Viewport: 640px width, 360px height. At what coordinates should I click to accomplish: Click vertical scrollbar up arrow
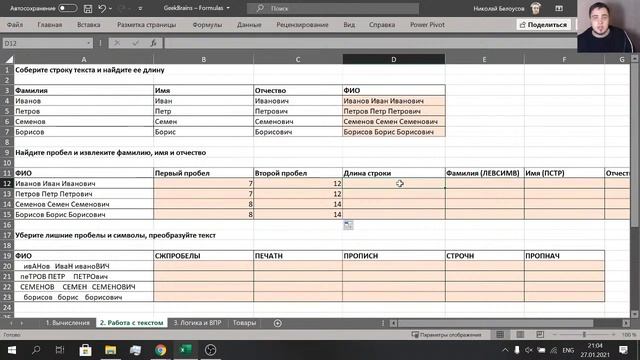tap(635, 59)
